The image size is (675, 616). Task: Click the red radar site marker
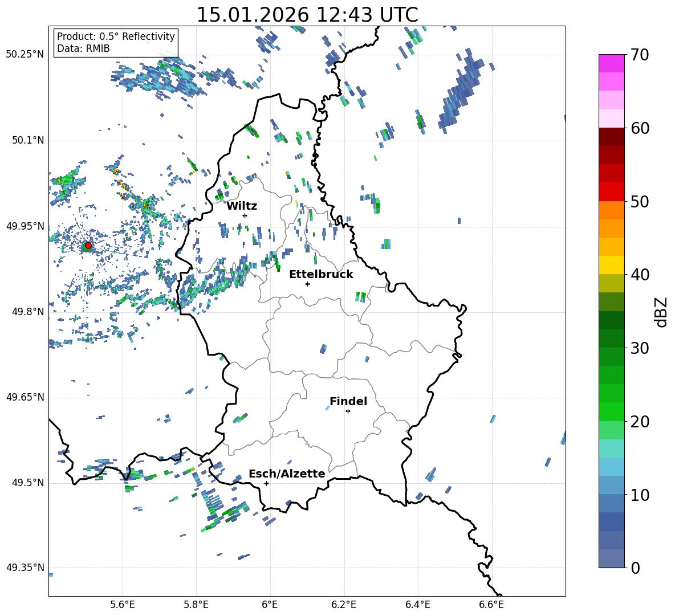pos(88,246)
